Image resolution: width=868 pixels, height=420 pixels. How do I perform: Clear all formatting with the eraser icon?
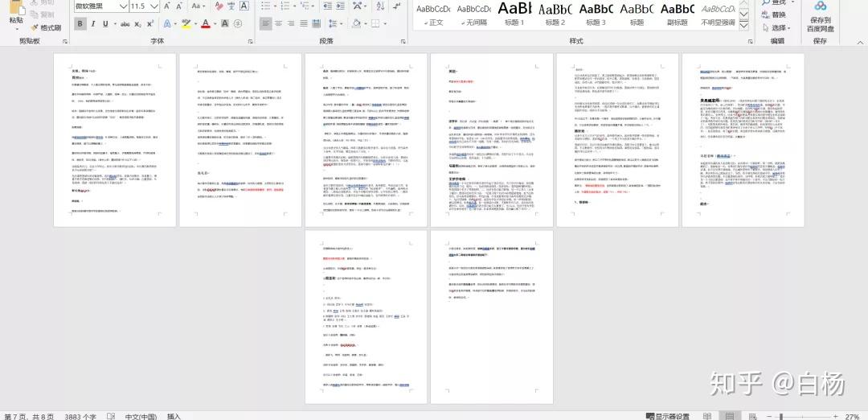click(x=219, y=6)
